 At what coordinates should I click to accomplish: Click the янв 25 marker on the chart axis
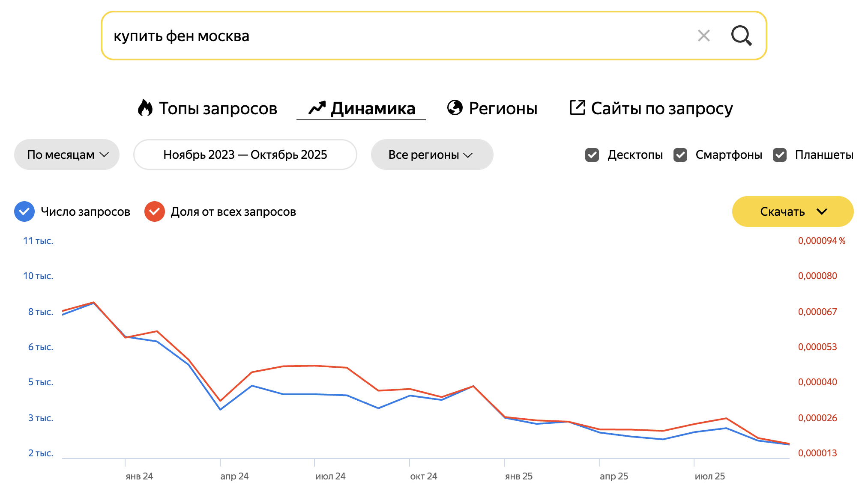click(x=518, y=476)
